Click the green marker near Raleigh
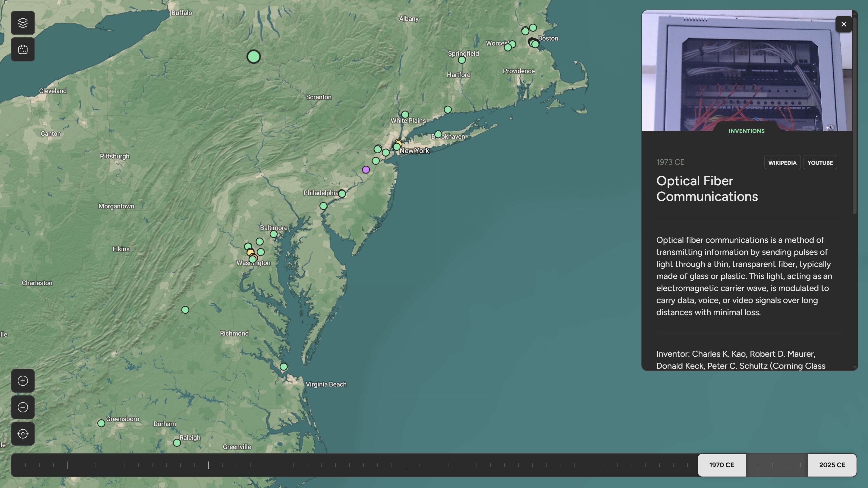This screenshot has width=868, height=488. [177, 443]
